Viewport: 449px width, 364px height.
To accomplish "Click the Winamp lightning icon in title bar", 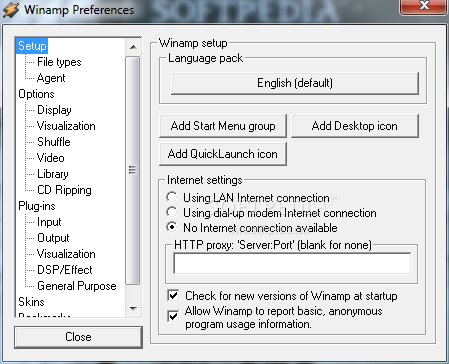I will (11, 10).
